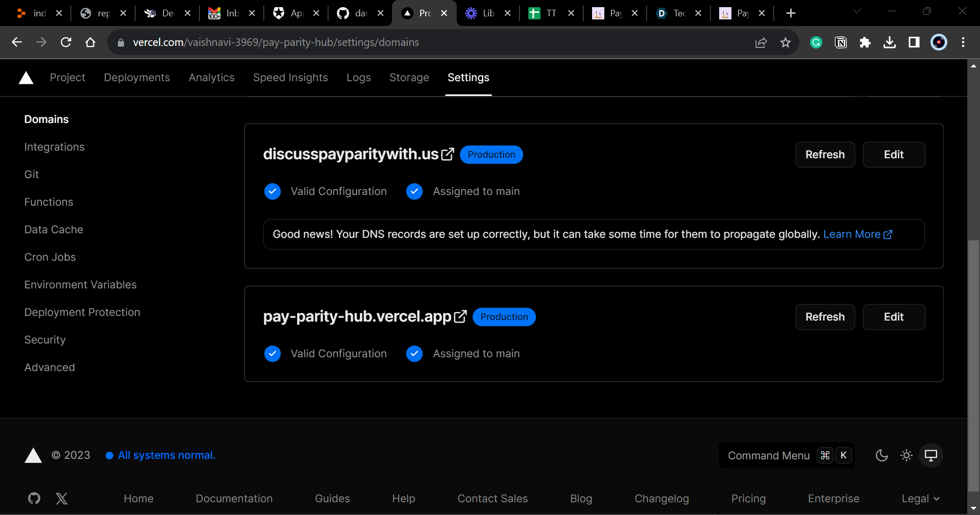Open Cron Jobs settings

pyautogui.click(x=50, y=257)
